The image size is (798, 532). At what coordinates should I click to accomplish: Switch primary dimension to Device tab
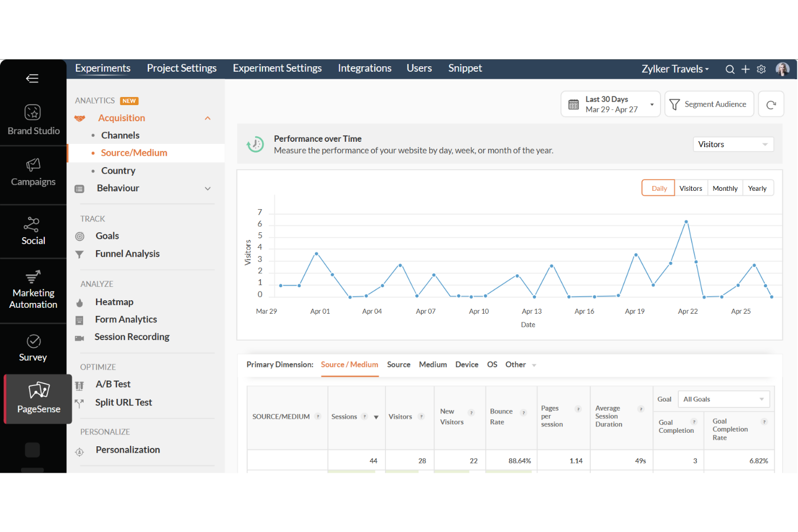click(466, 364)
